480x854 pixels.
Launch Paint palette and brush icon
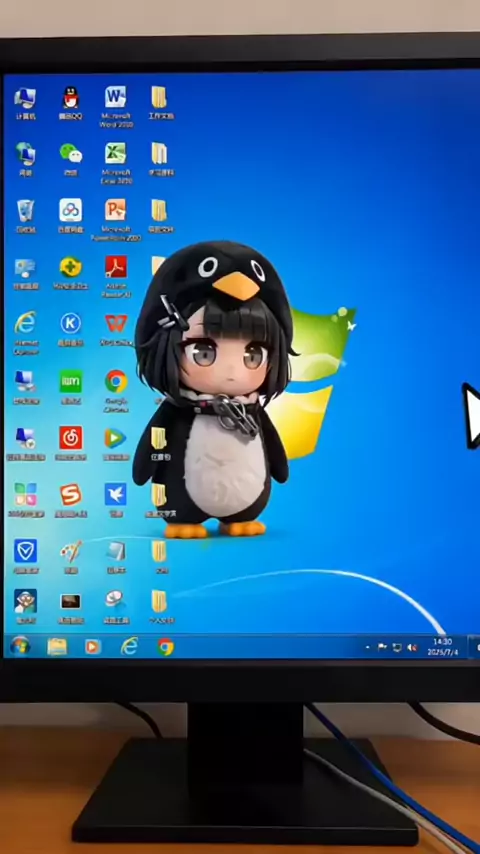point(71,551)
